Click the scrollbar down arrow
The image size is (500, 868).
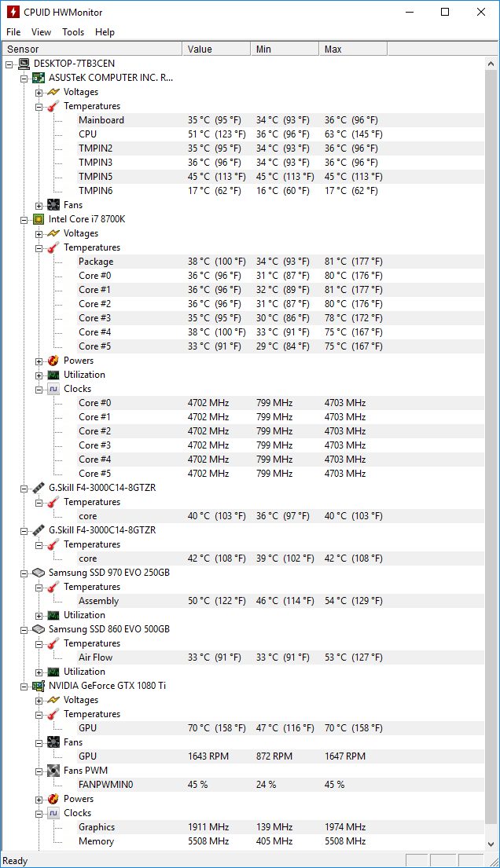coord(491,844)
